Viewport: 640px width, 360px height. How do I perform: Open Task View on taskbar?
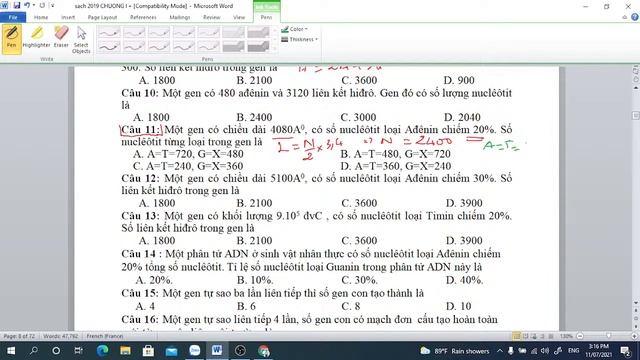(78, 351)
